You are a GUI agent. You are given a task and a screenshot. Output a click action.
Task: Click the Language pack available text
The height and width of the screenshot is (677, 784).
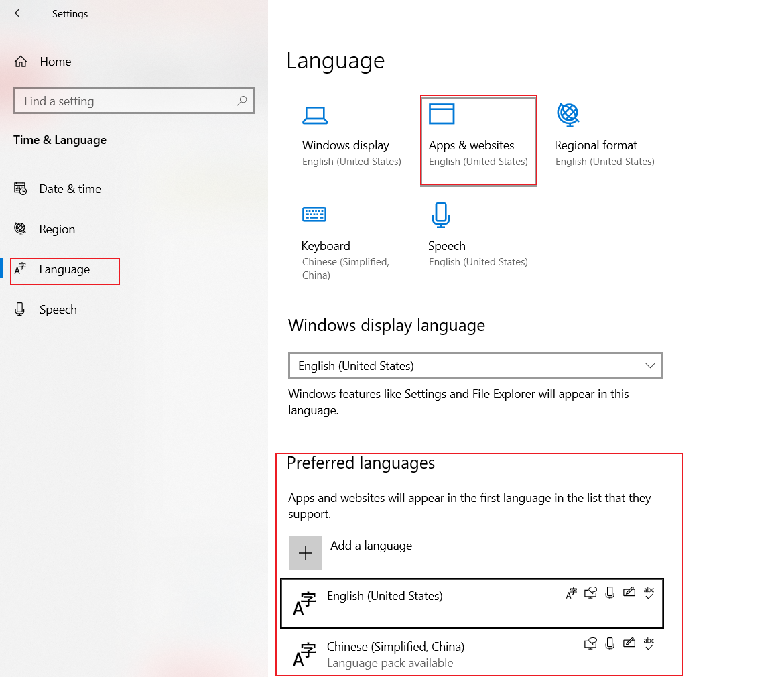[390, 663]
